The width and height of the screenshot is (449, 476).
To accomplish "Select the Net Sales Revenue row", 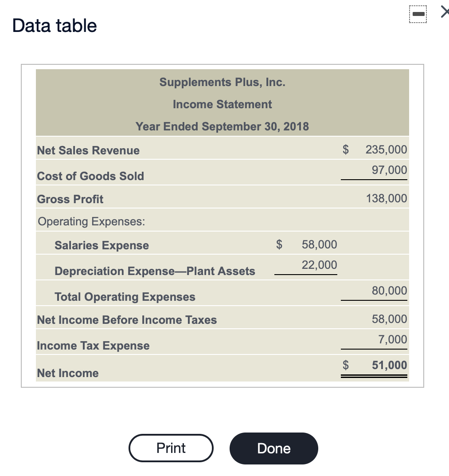I will click(88, 150).
